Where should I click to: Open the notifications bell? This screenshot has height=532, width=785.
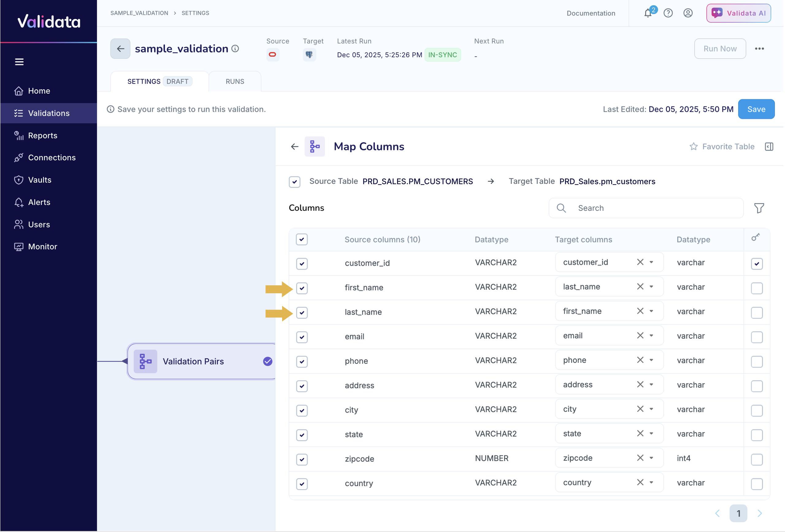[x=648, y=13]
